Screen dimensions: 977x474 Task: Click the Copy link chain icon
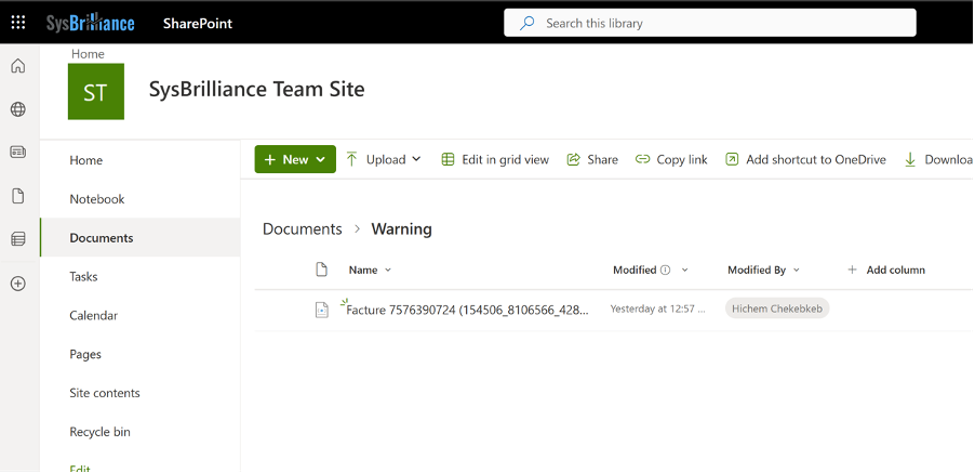click(642, 159)
